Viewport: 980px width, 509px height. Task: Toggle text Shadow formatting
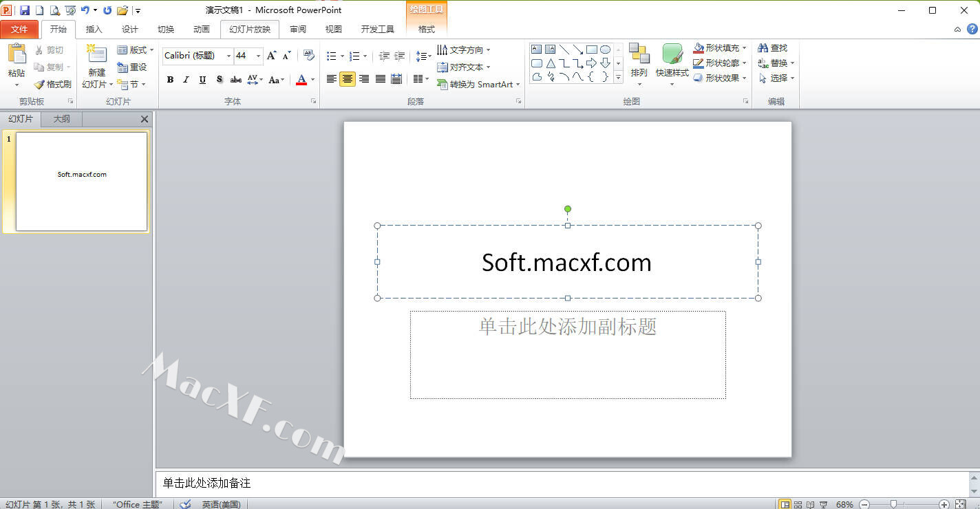pyautogui.click(x=219, y=80)
